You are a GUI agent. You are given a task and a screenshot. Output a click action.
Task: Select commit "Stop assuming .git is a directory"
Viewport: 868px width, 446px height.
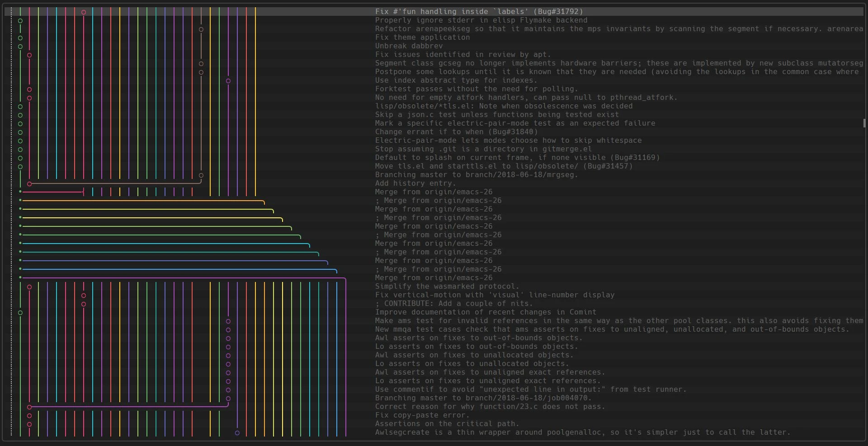point(483,149)
